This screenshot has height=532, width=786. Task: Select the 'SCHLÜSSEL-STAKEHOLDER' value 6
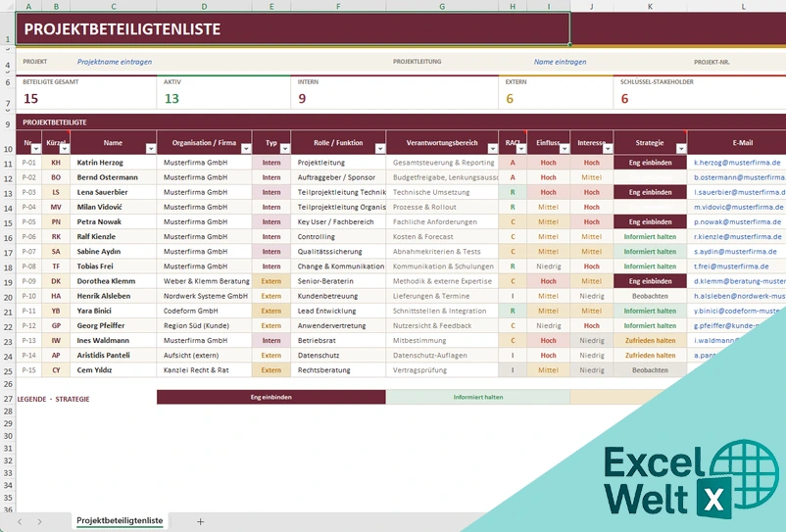click(624, 99)
